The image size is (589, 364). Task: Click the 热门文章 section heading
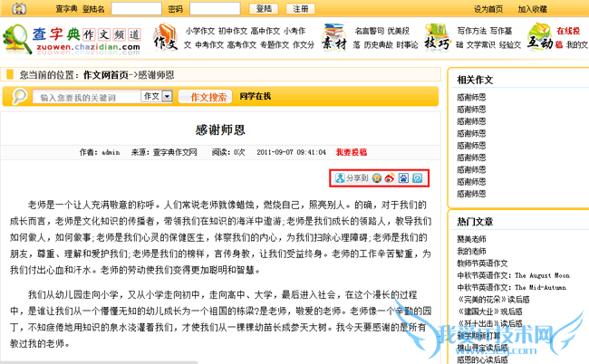click(475, 222)
